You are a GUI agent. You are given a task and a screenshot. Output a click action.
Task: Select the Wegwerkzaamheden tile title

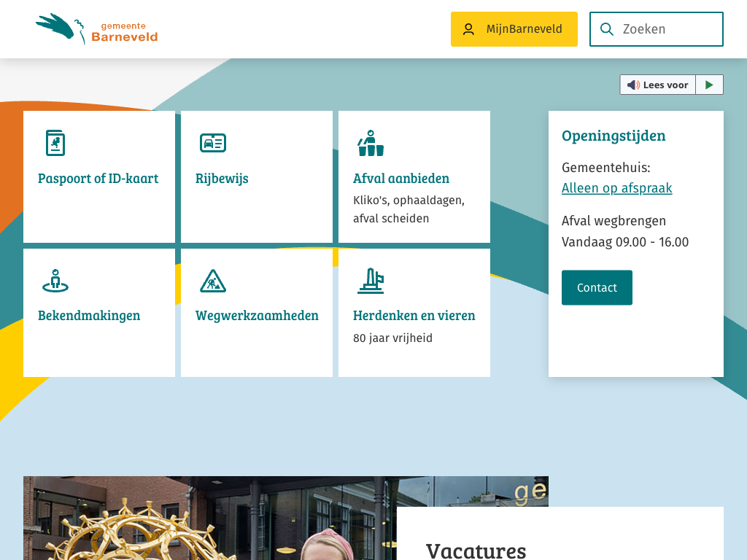(257, 316)
